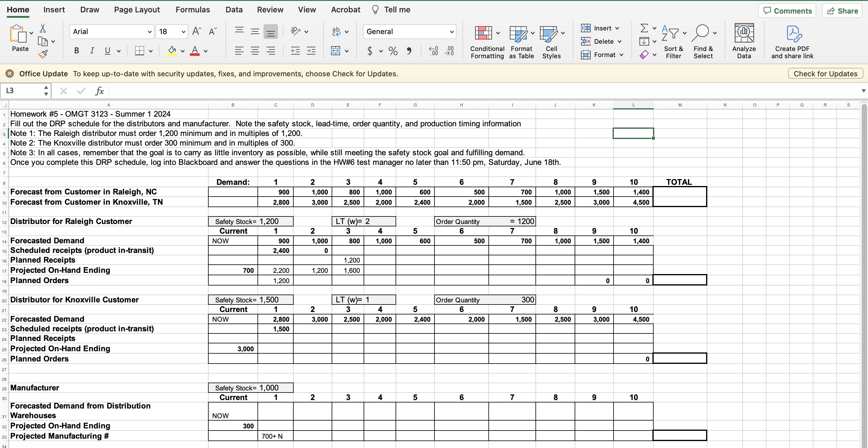The image size is (868, 448).
Task: Switch to the Formulas tab
Action: (x=192, y=10)
